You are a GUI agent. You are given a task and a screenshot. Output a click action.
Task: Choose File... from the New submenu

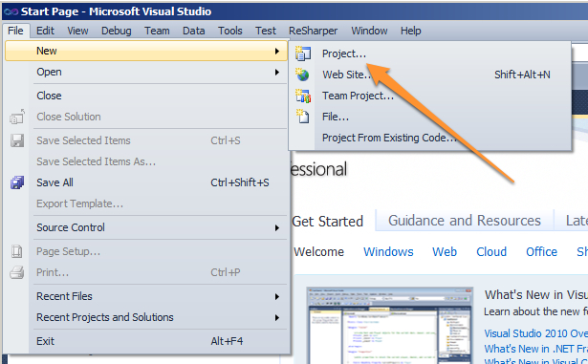pyautogui.click(x=430, y=117)
